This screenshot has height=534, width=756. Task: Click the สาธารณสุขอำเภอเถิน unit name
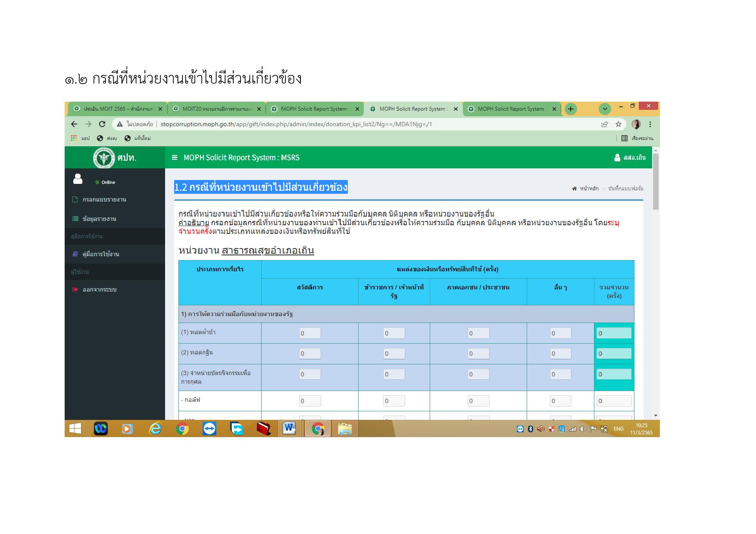point(268,250)
